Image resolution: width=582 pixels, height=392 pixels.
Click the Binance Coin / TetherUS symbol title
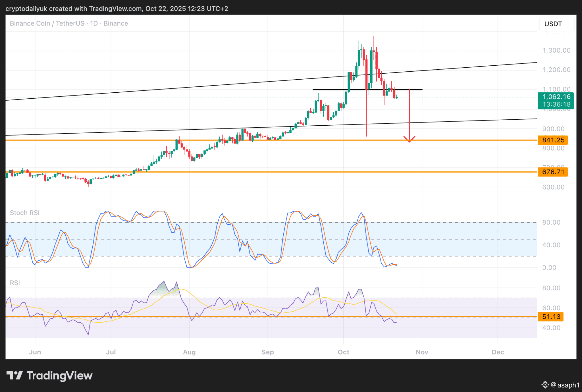(47, 23)
